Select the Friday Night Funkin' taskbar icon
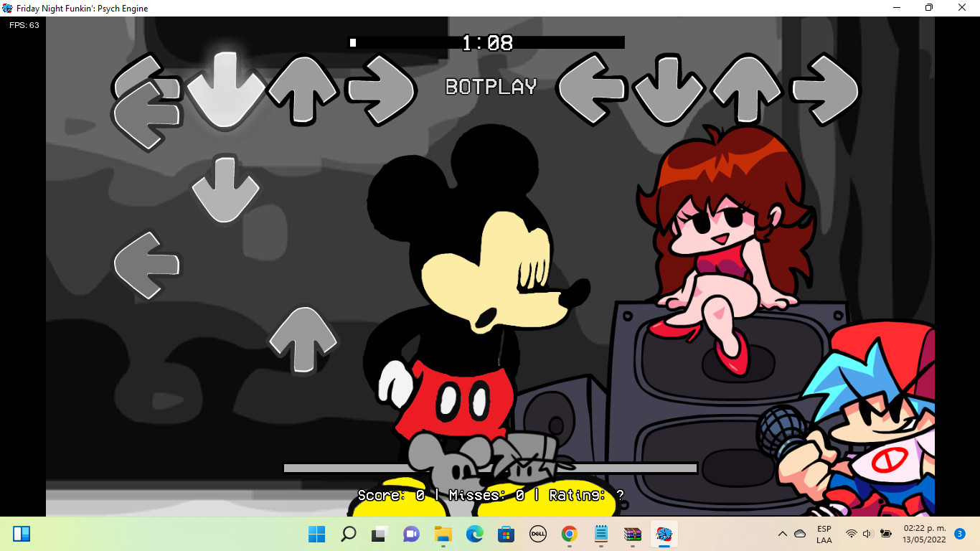This screenshot has height=551, width=980. pos(664,534)
